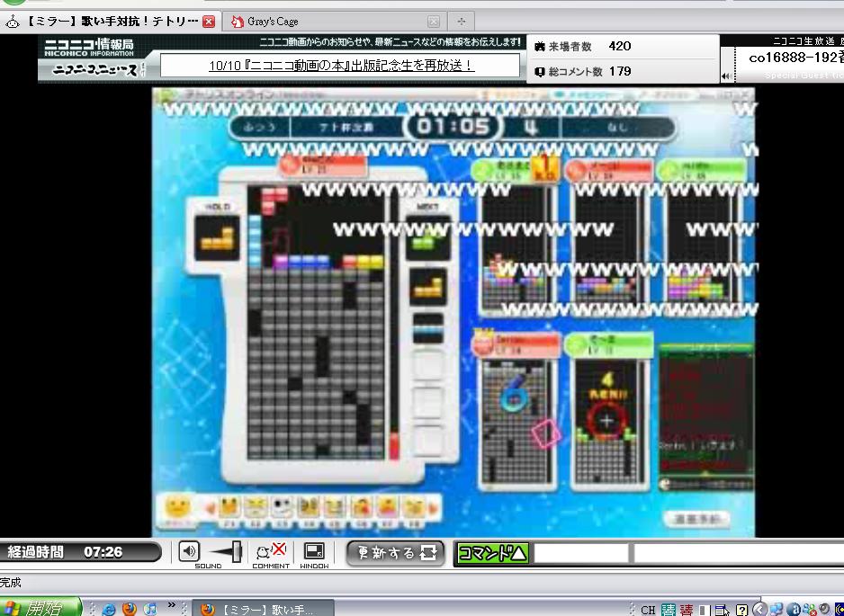844x616 pixels.
Task: Click the 完成 status bar text
Action: pyautogui.click(x=10, y=582)
